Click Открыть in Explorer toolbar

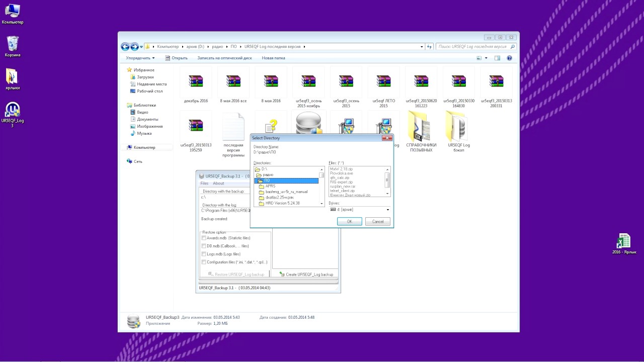[x=176, y=58]
